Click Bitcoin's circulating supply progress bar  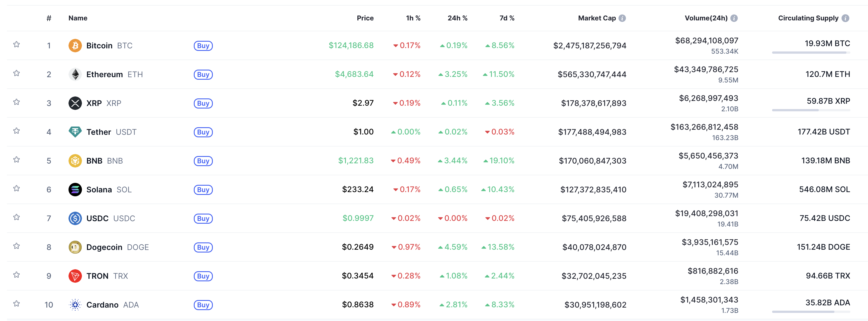pyautogui.click(x=811, y=53)
